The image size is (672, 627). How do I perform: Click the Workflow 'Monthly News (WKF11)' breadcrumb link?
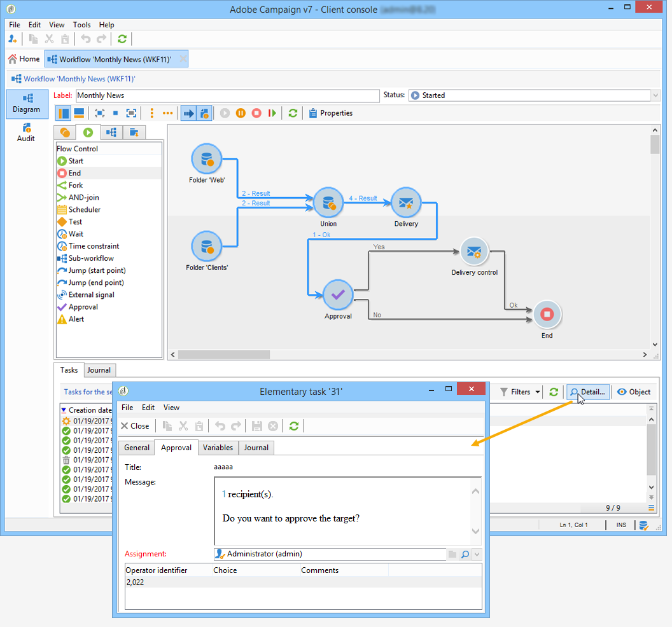click(80, 79)
